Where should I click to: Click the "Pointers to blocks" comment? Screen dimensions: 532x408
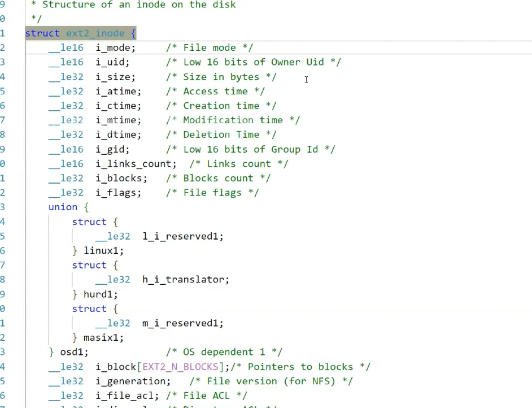coord(300,367)
